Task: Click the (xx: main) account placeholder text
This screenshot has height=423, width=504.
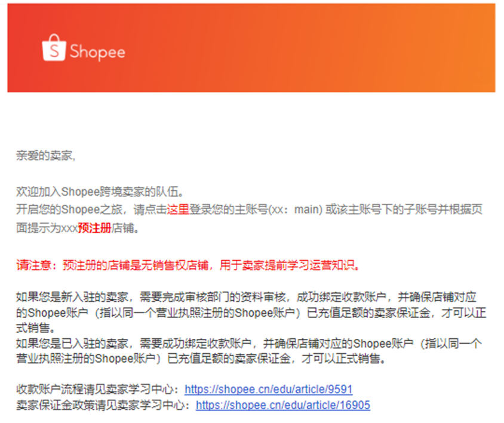Action: click(x=296, y=209)
